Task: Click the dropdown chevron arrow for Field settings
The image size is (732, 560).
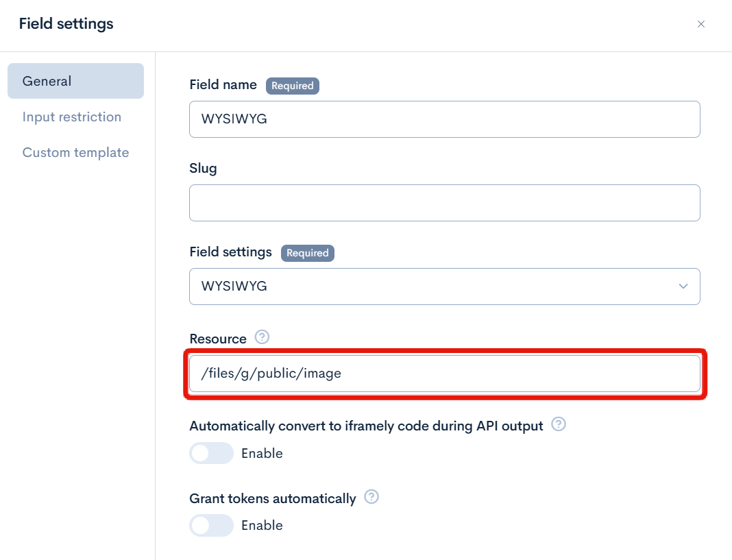Action: [x=683, y=287]
